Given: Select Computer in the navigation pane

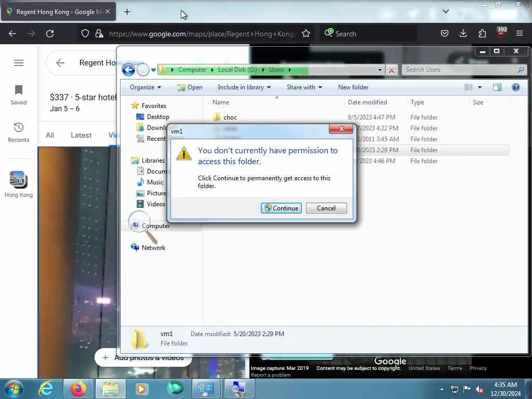Looking at the screenshot, I should click(156, 226).
